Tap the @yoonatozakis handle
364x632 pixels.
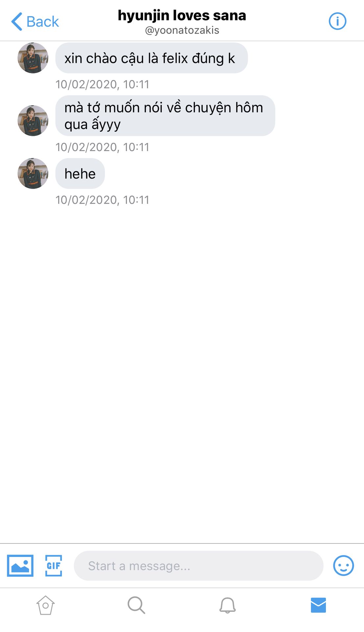tap(182, 30)
